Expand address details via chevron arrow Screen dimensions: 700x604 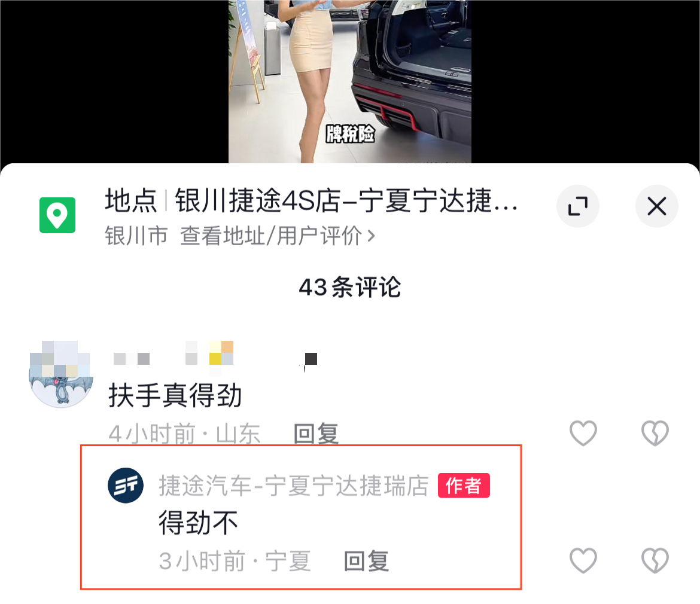371,236
